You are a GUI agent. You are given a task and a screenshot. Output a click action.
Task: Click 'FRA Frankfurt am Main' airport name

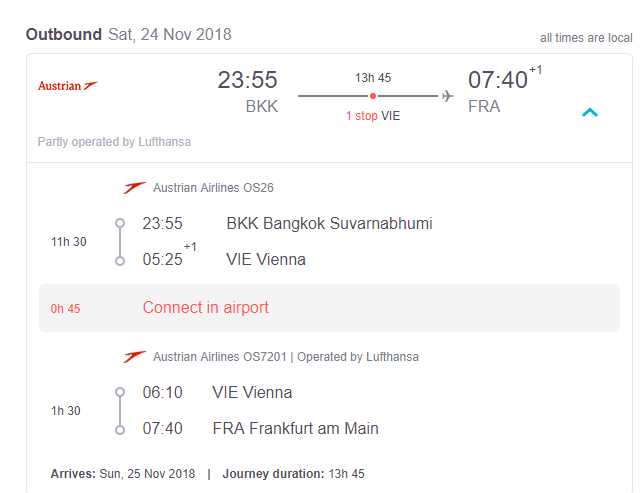295,429
